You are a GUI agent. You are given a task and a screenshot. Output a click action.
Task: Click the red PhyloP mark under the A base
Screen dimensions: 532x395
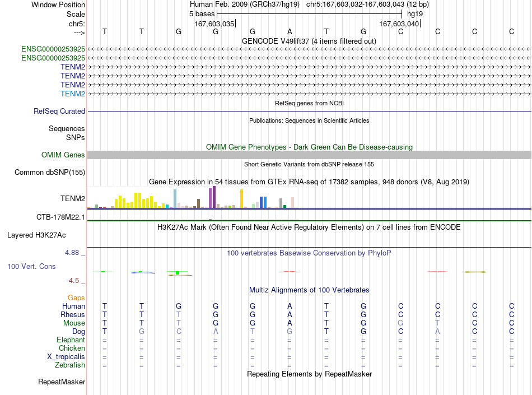pos(290,272)
